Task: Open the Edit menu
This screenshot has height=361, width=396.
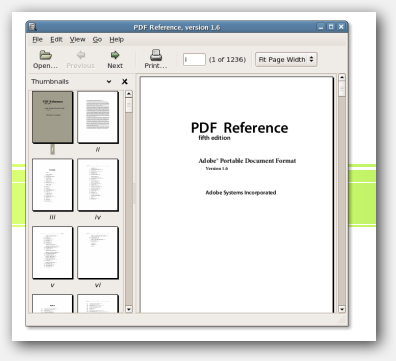Action: click(x=56, y=40)
